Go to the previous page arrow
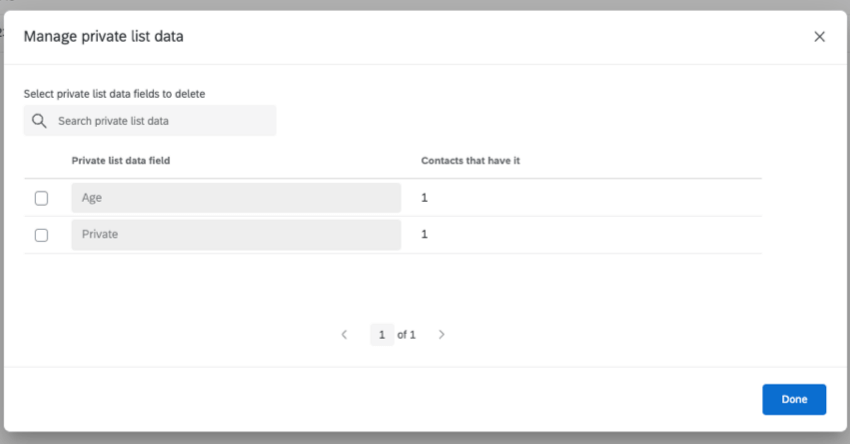 pos(344,335)
